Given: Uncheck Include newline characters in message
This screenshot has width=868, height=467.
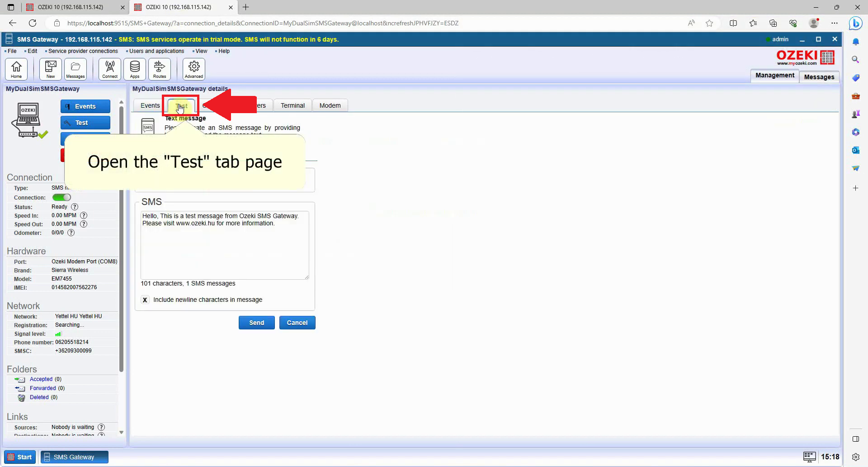Looking at the screenshot, I should pyautogui.click(x=145, y=300).
